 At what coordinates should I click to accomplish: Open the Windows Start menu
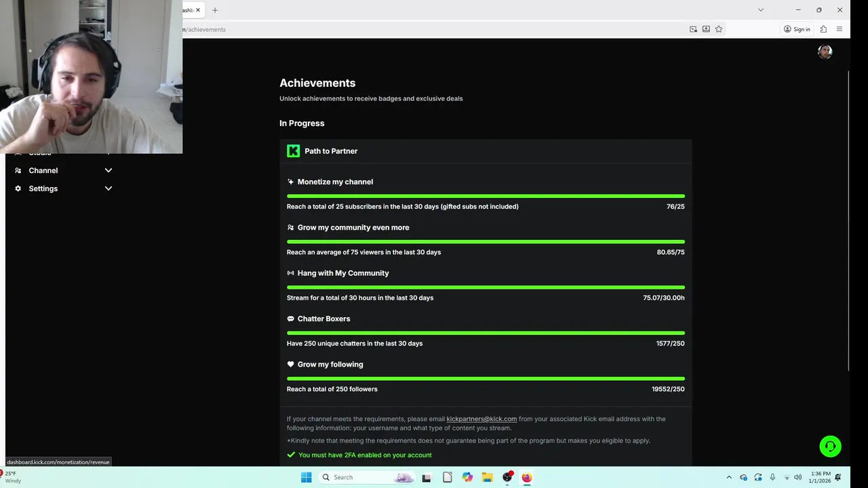click(306, 477)
